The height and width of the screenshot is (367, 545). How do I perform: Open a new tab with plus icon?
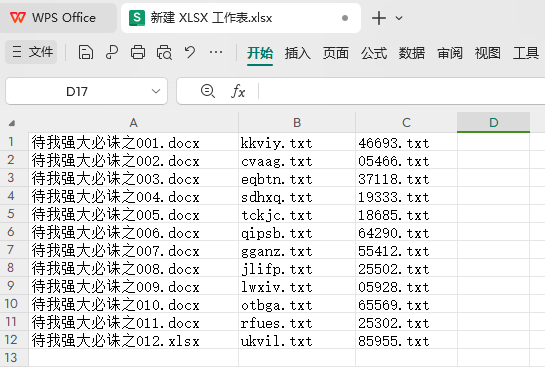click(379, 18)
